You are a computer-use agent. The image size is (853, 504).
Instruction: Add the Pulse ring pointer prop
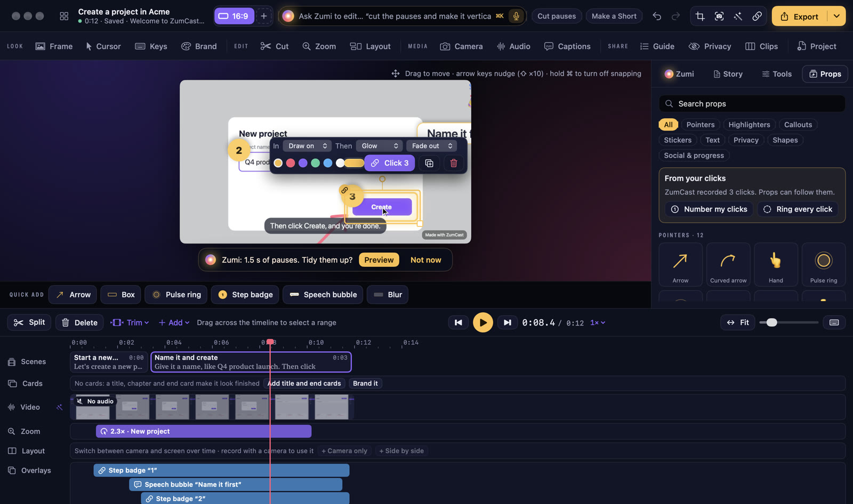[x=824, y=264]
